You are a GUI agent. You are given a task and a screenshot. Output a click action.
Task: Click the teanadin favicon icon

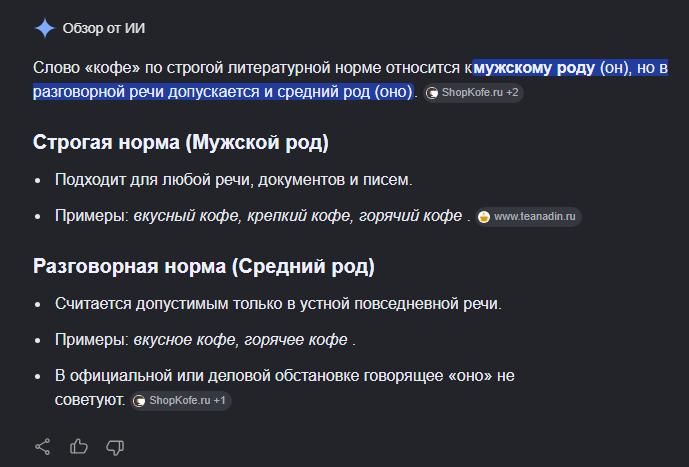click(484, 217)
